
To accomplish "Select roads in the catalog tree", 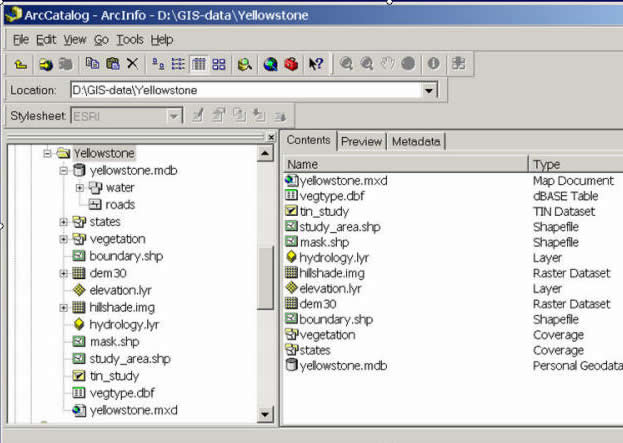I will coord(120,205).
